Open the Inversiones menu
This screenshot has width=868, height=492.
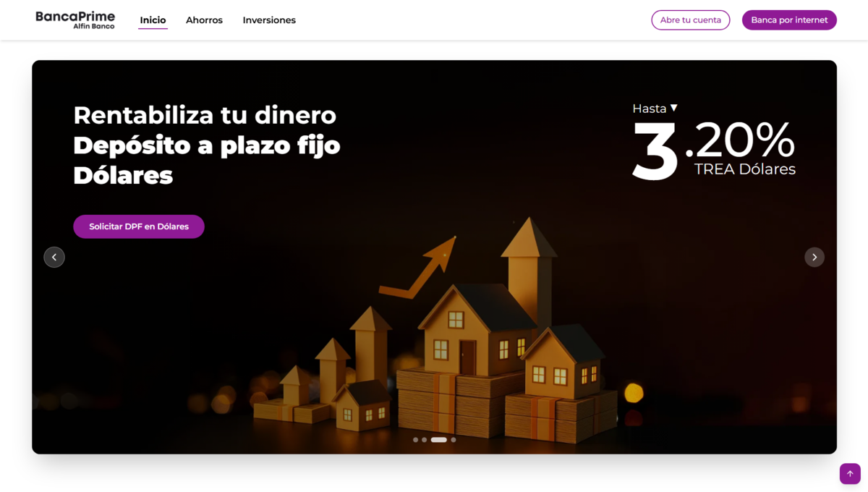coord(269,20)
